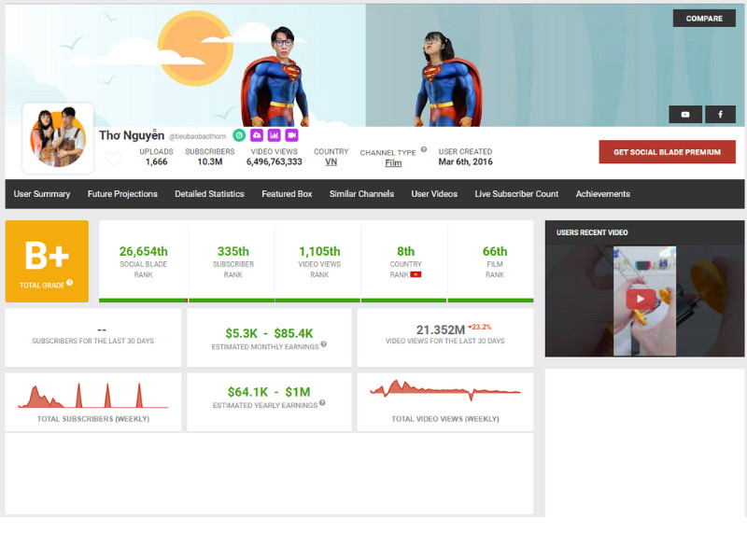The image size is (747, 560).
Task: Click the help icon beside Channel Type
Action: 424,149
